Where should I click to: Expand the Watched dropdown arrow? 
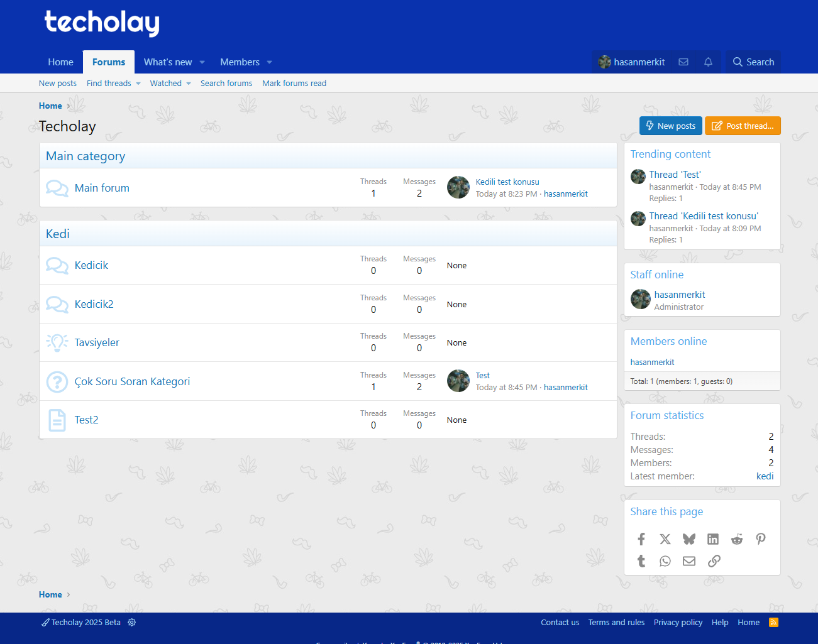tap(189, 84)
